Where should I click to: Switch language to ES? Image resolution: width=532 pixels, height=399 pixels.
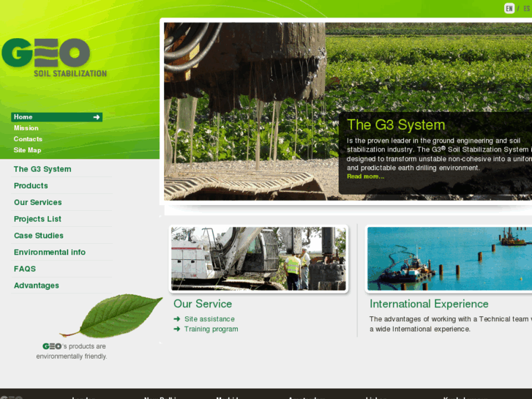pyautogui.click(x=527, y=8)
